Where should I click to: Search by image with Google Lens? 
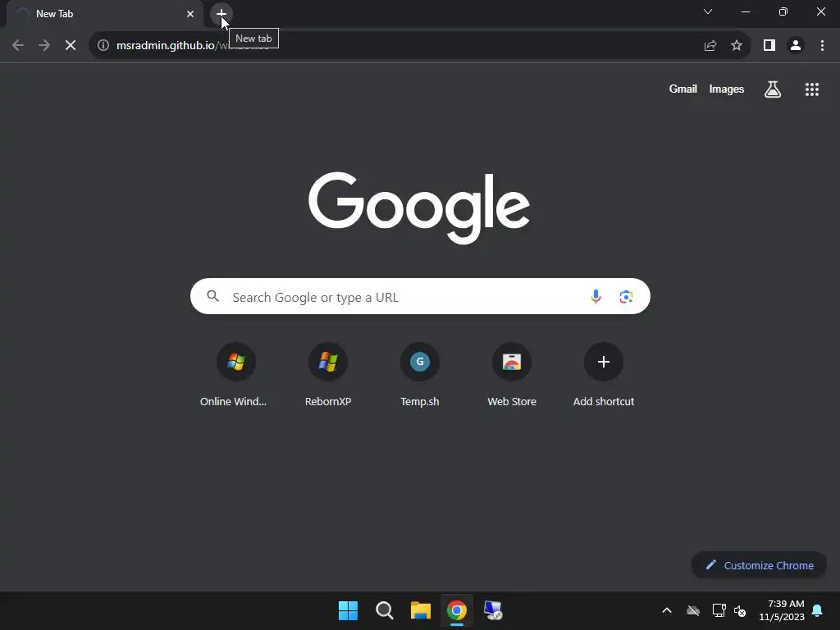pos(626,296)
